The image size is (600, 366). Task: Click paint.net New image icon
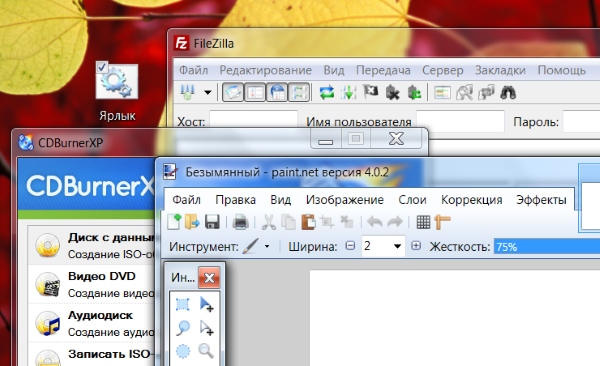174,222
